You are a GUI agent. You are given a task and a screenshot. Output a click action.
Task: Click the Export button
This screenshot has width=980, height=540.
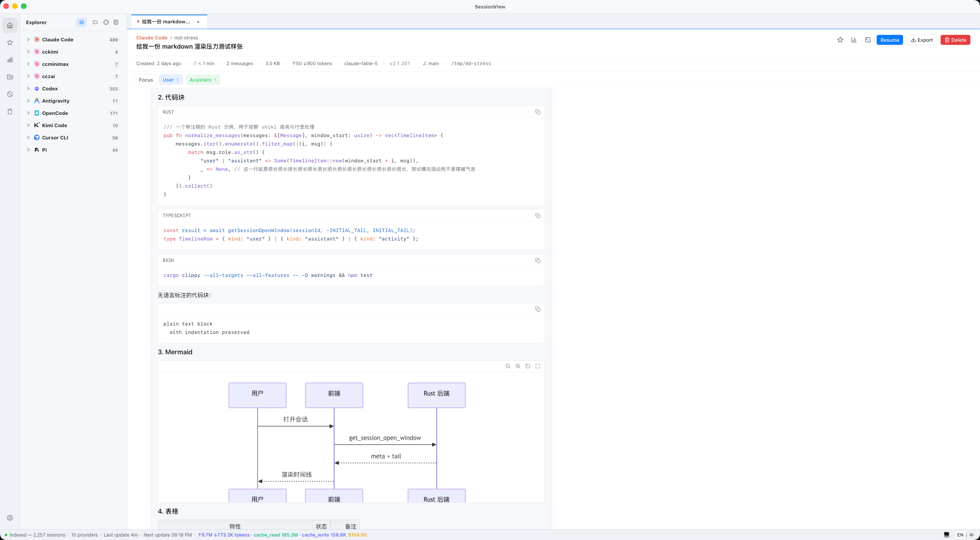click(921, 40)
